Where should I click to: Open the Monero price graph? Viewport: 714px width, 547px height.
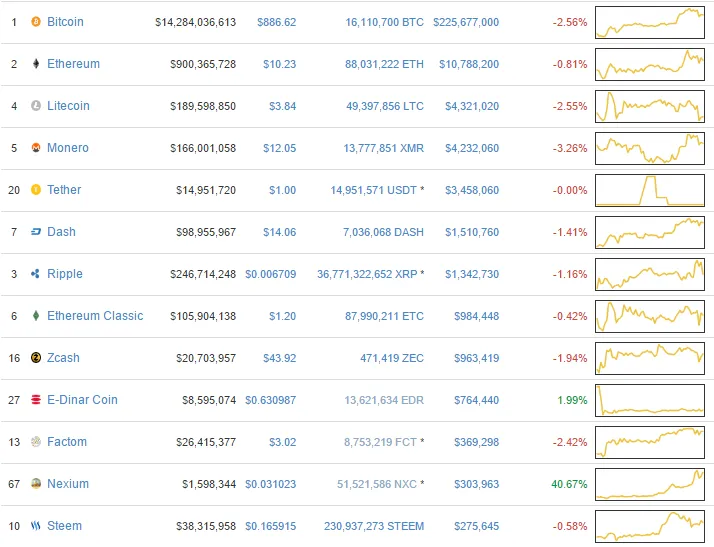coord(650,148)
